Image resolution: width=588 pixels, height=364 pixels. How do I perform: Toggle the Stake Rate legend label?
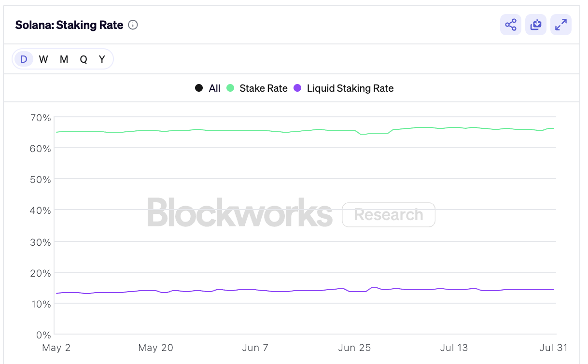tap(263, 88)
